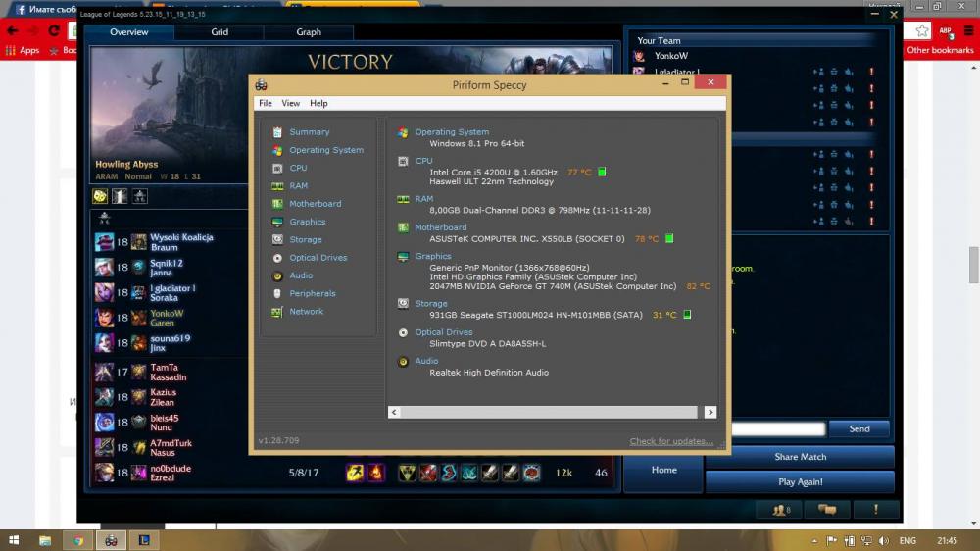
Task: Click the Ignite summoner spell icon in Ezreal row
Action: click(x=375, y=473)
